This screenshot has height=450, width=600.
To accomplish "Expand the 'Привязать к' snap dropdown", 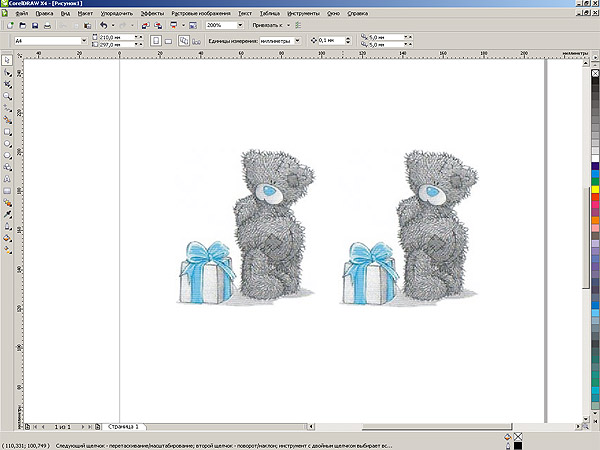I will coord(288,25).
